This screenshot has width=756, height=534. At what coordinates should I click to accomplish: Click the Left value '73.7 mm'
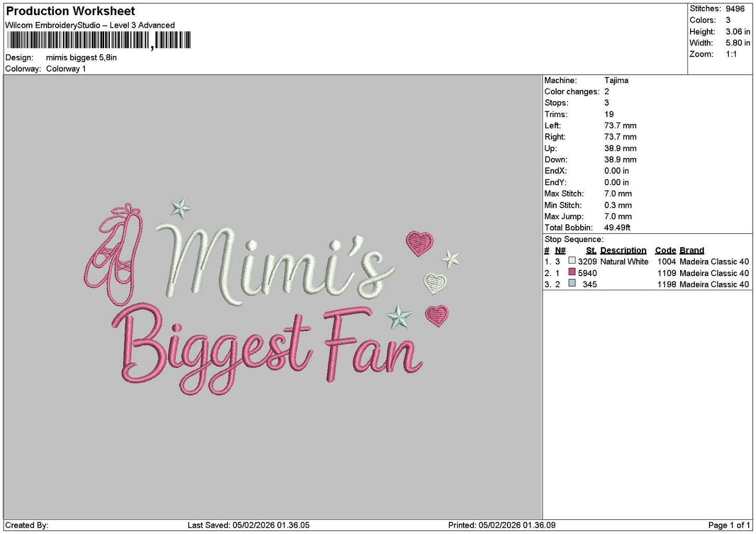620,126
